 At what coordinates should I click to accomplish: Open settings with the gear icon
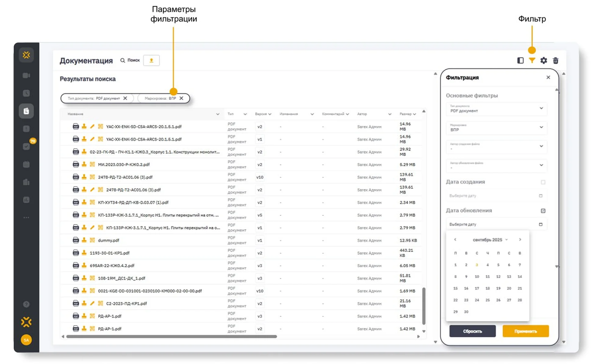[543, 60]
